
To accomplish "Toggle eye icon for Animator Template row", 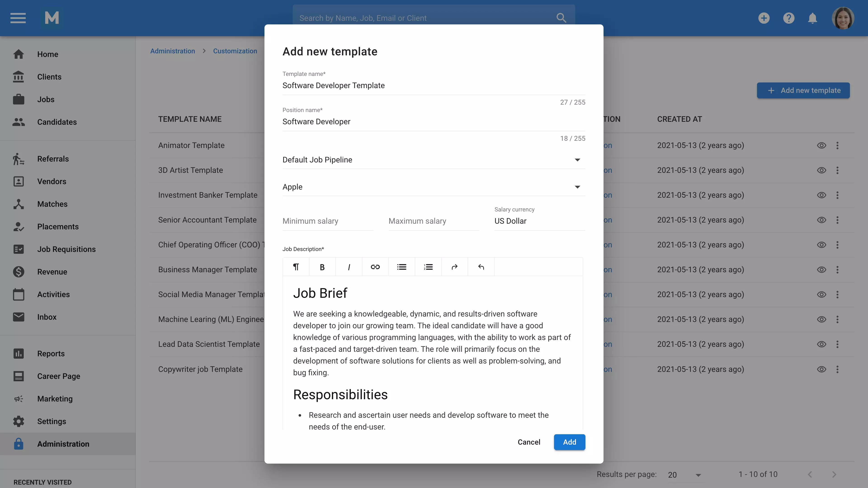I will (x=821, y=145).
